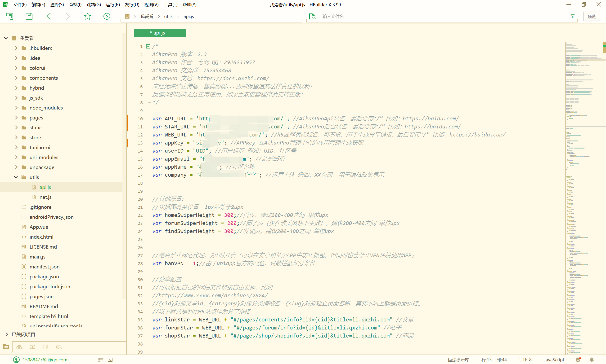Click the run play icon
The height and width of the screenshot is (364, 606).
(x=107, y=16)
